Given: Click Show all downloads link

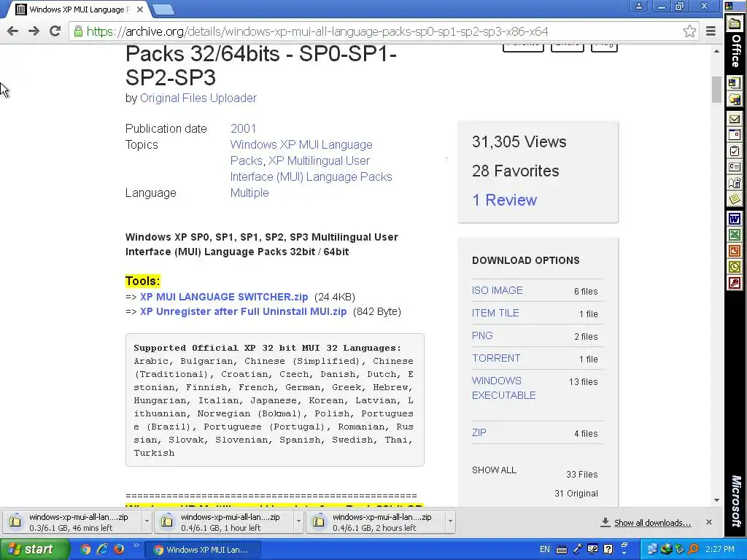Looking at the screenshot, I should 652,522.
